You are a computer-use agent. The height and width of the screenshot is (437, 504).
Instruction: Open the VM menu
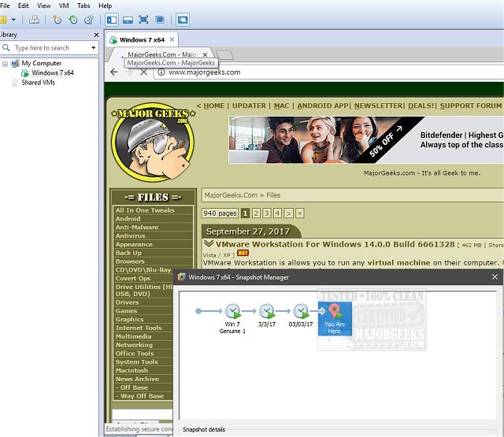64,6
